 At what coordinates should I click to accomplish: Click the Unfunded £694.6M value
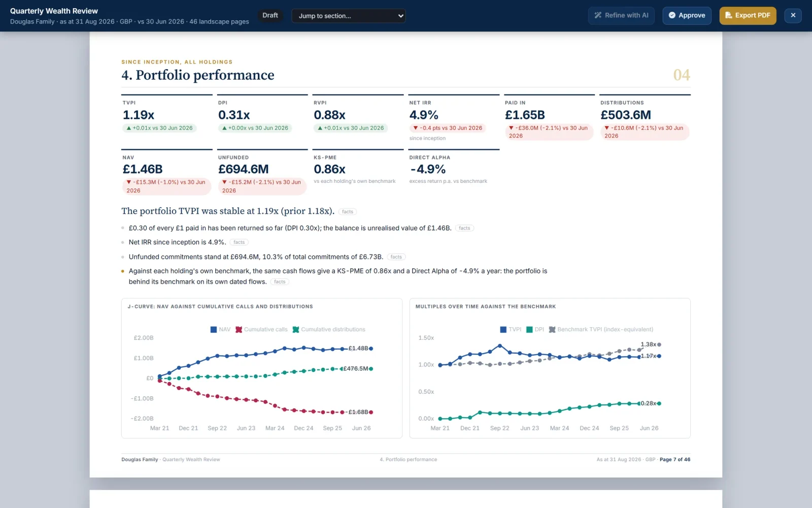tap(244, 169)
